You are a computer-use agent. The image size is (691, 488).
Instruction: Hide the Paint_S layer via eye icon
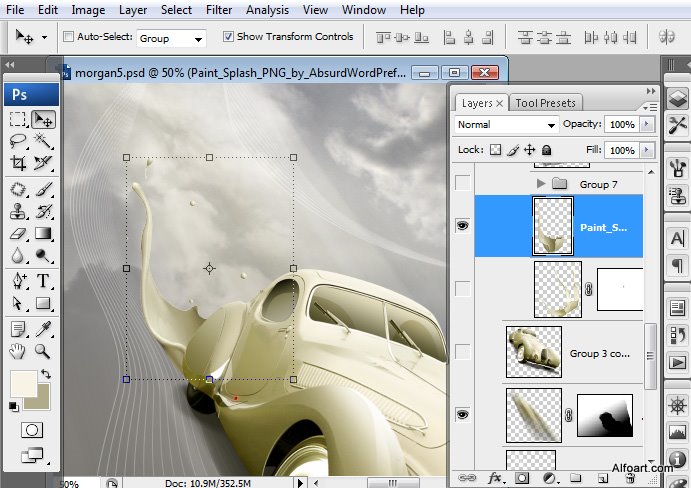[461, 227]
